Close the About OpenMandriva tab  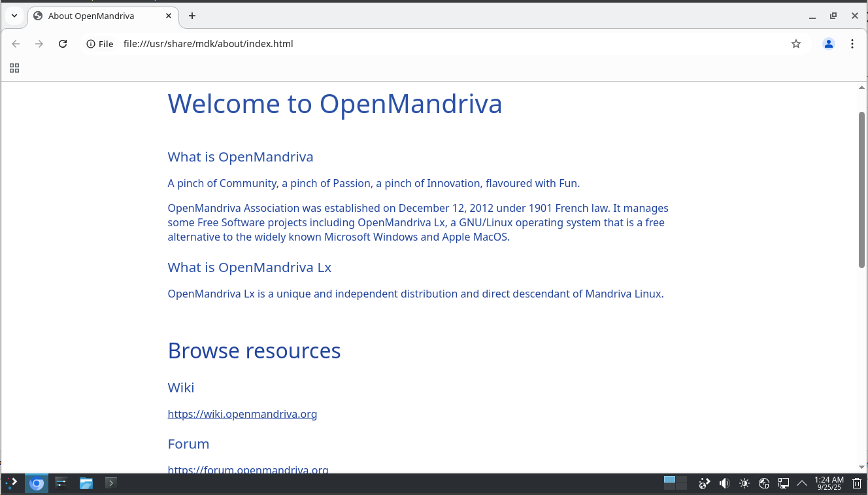168,16
